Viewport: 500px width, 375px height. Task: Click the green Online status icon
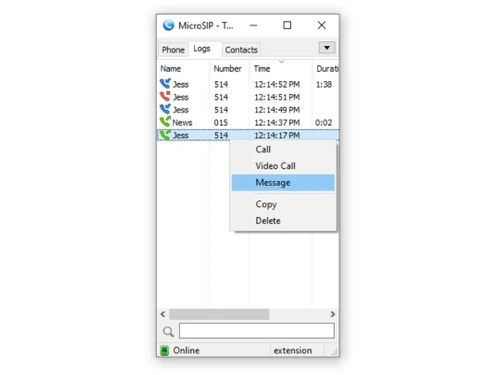[x=164, y=350]
